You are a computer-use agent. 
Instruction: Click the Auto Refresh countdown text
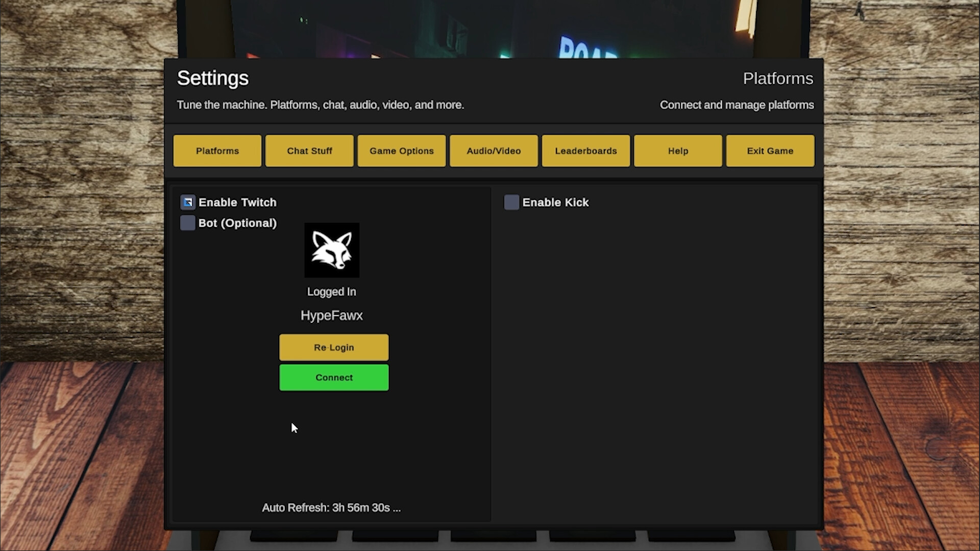pos(331,508)
